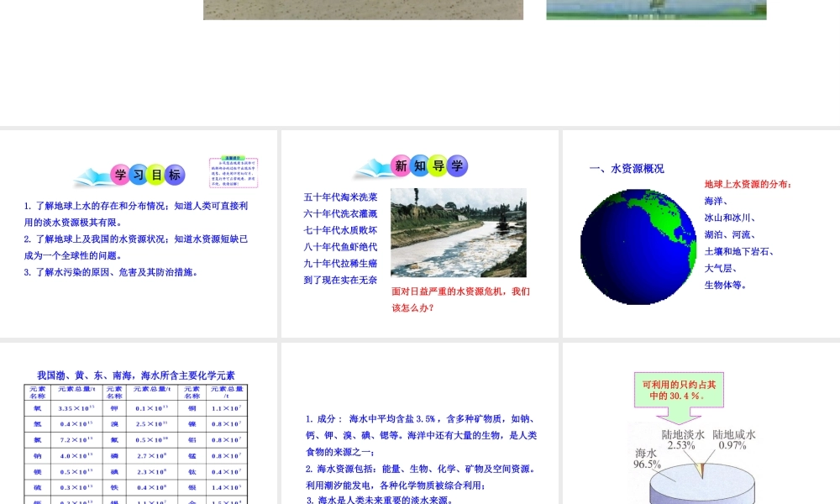Click the red heading 地球上水资源的分布

click(748, 184)
